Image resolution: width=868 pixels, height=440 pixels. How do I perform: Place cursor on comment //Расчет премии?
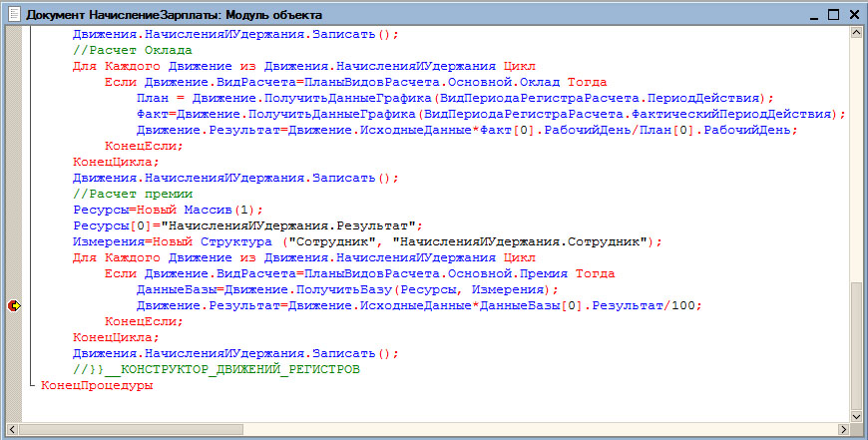pyautogui.click(x=133, y=195)
